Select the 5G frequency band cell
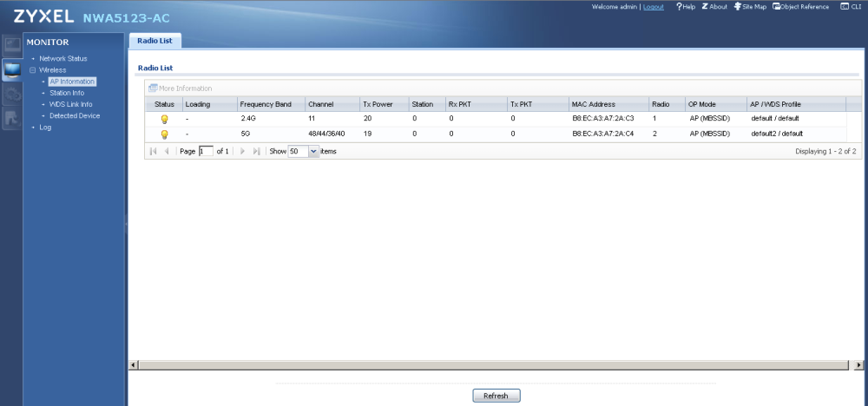Screen dimensions: 868x406 (246, 134)
